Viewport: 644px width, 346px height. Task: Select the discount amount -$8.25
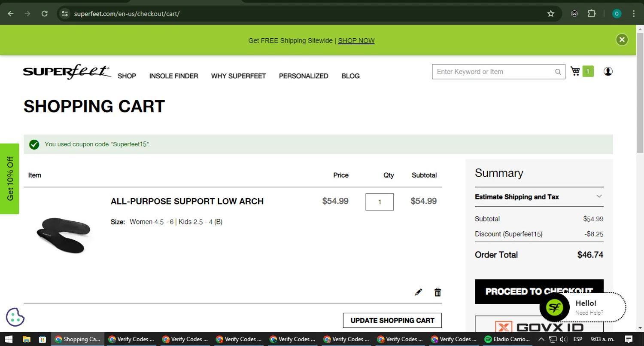point(594,234)
